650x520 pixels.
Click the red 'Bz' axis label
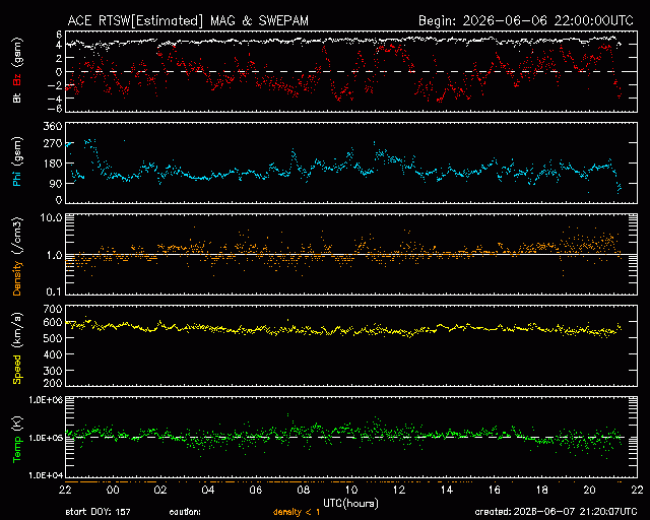[17, 80]
